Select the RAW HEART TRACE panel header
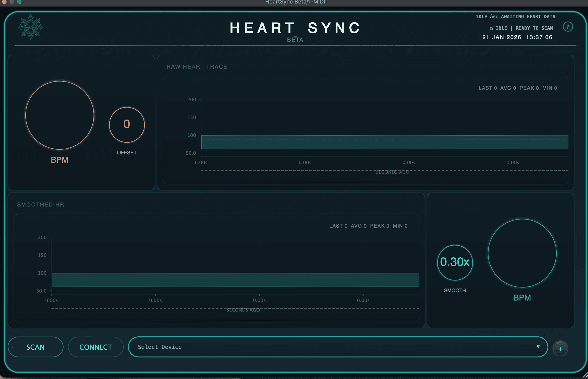588x379 pixels. pos(197,67)
